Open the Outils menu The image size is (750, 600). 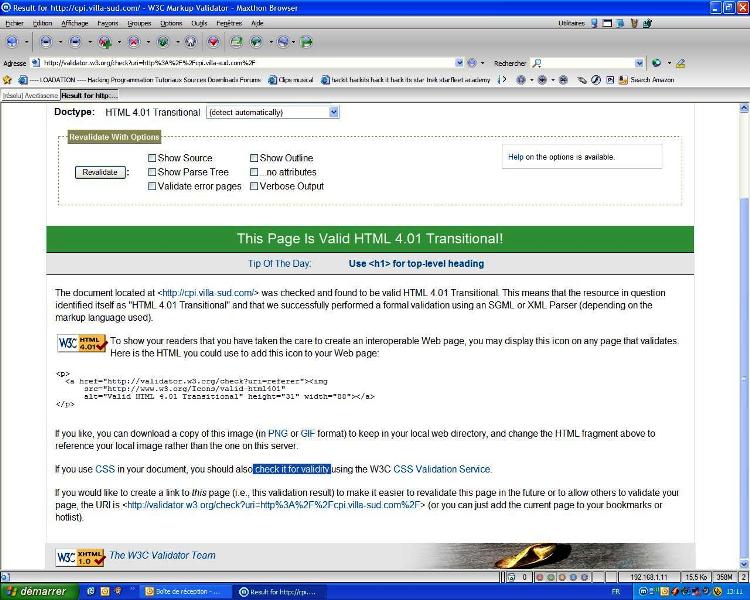[199, 23]
